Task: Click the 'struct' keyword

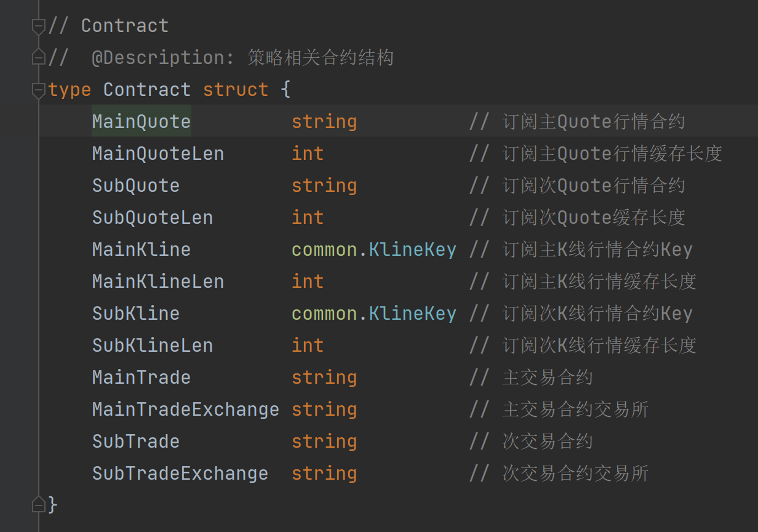Action: click(x=236, y=90)
